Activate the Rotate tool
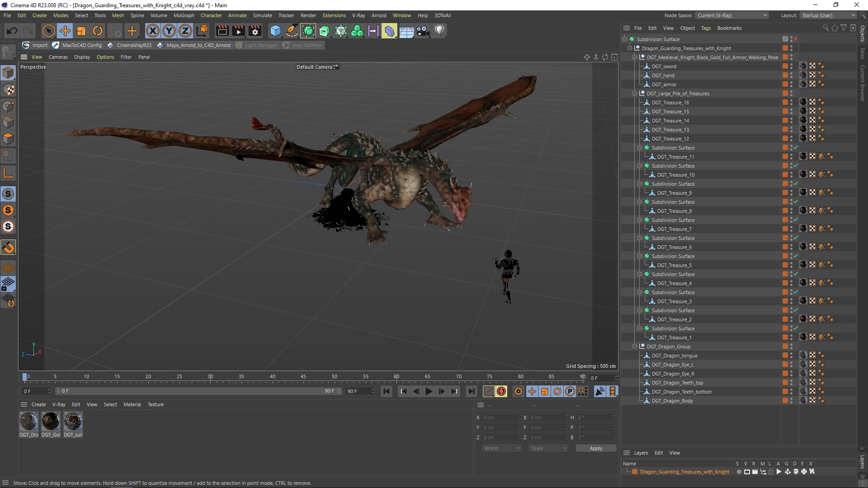Viewport: 868px width, 488px height. pos(98,31)
